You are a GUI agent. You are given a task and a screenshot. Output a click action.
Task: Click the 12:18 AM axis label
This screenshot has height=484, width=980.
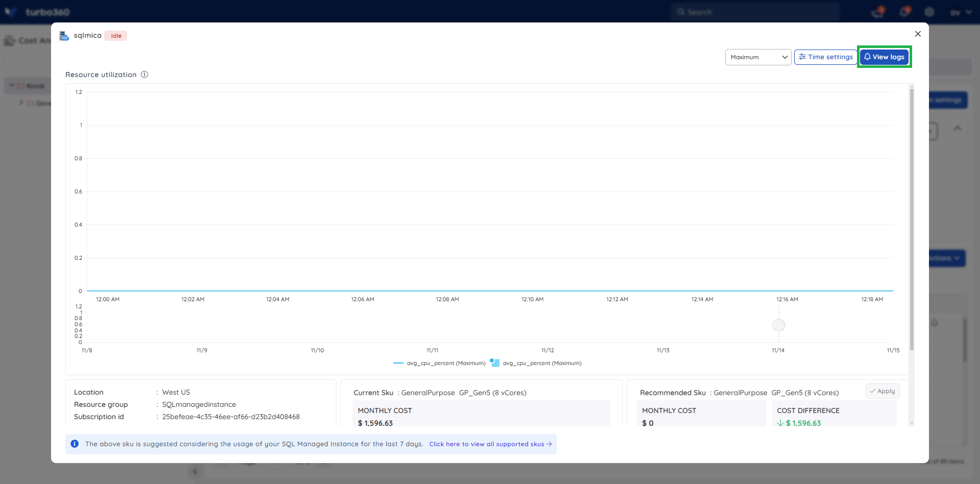(x=872, y=299)
